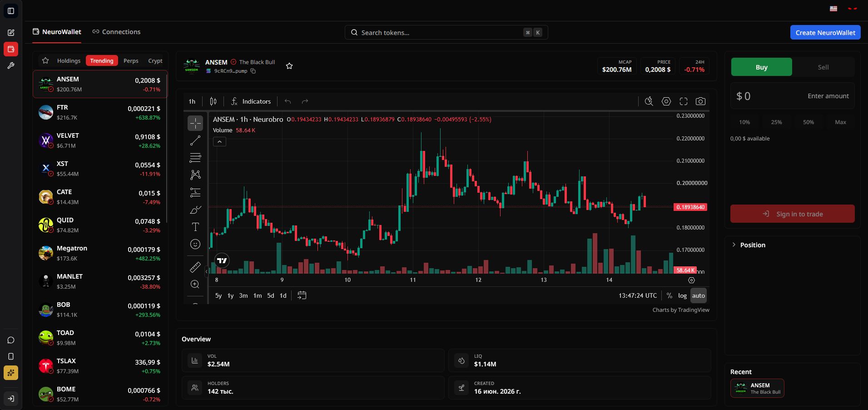Click Sign in to trade button
868x410 pixels.
pos(793,214)
